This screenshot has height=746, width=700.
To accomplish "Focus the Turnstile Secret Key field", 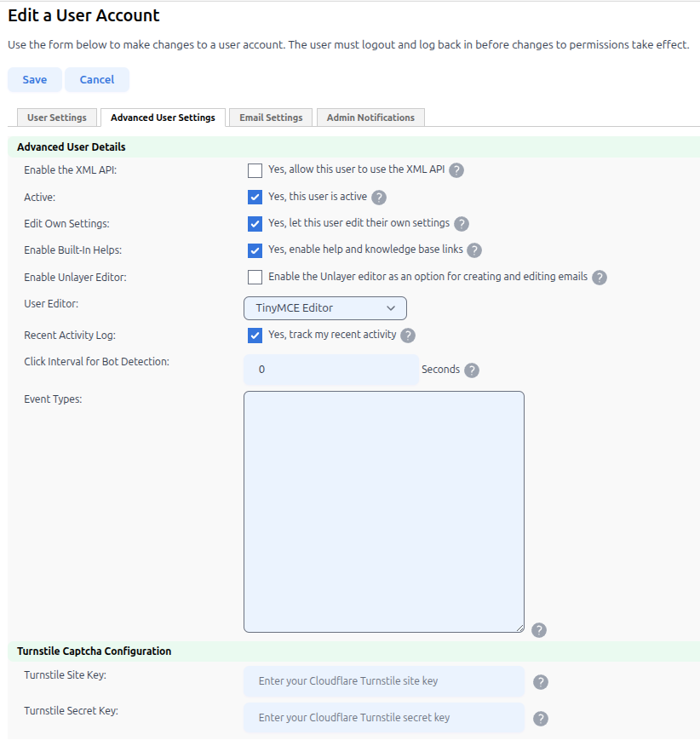I will click(384, 718).
